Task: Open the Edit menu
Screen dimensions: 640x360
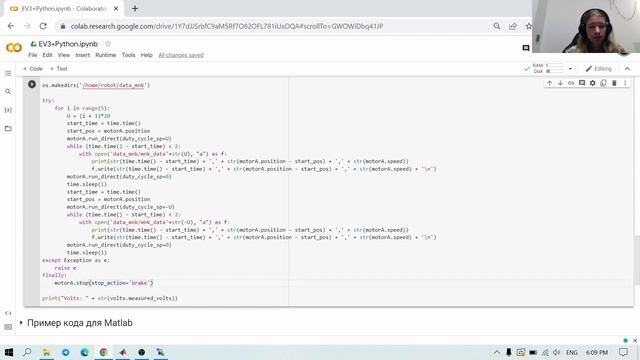Action: 47,55
